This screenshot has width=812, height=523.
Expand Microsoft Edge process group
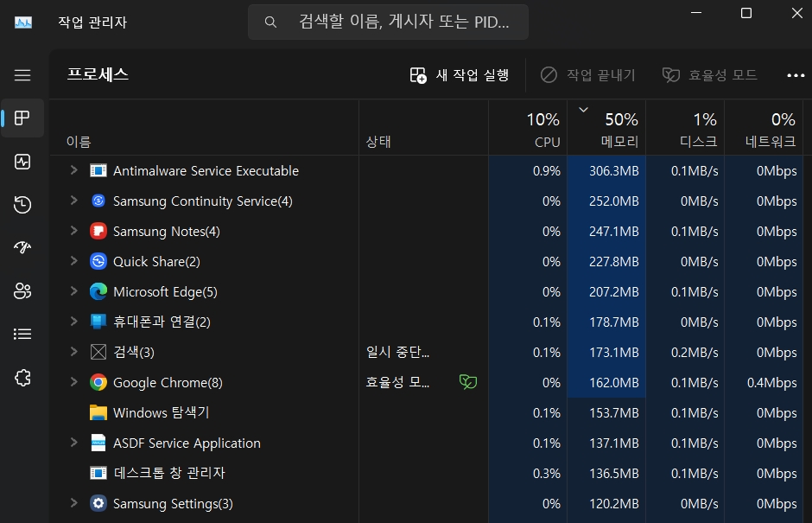[x=73, y=291]
